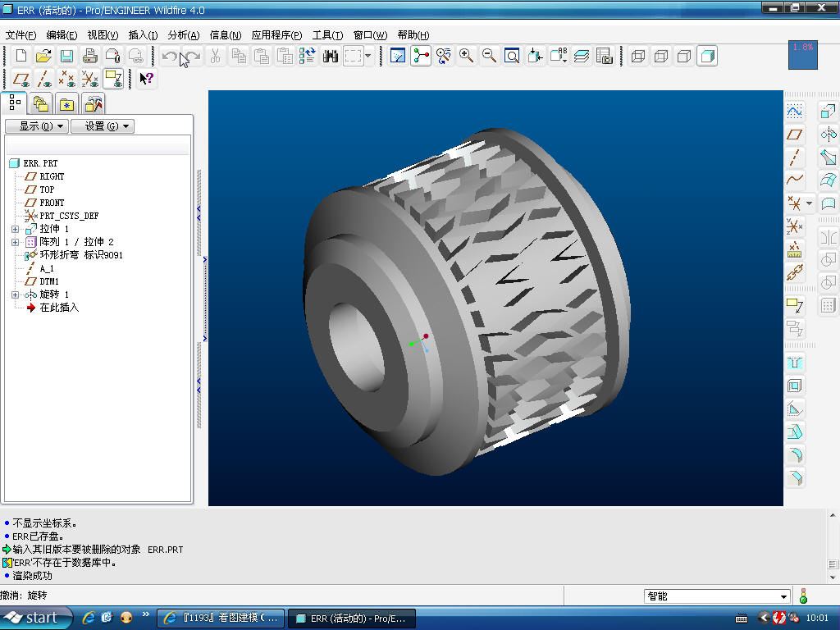
Task: Toggle datum axes display
Action: 44,79
